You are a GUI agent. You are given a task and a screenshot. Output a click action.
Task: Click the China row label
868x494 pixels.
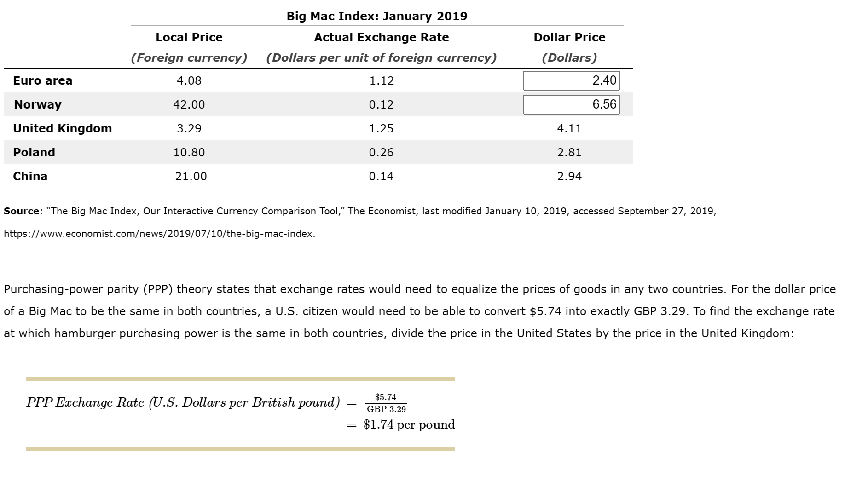click(29, 176)
